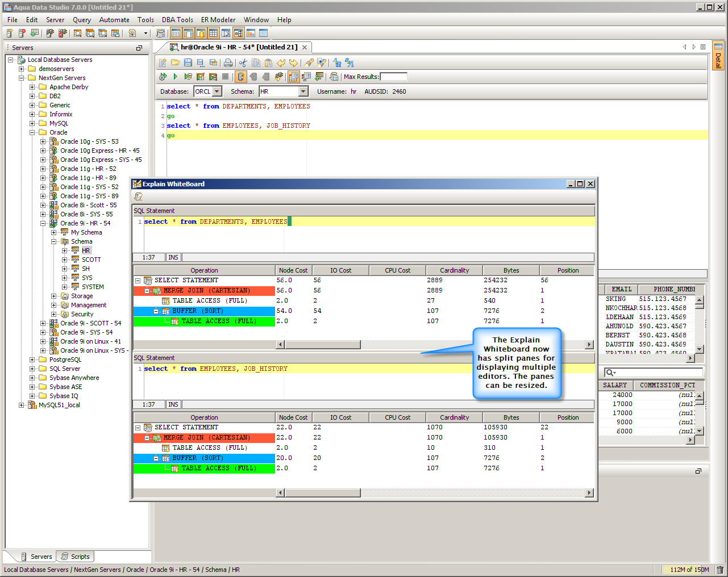Image resolution: width=728 pixels, height=577 pixels.
Task: Click the calculator-like icon left of the highlighted layout toggles
Action: tap(160, 34)
